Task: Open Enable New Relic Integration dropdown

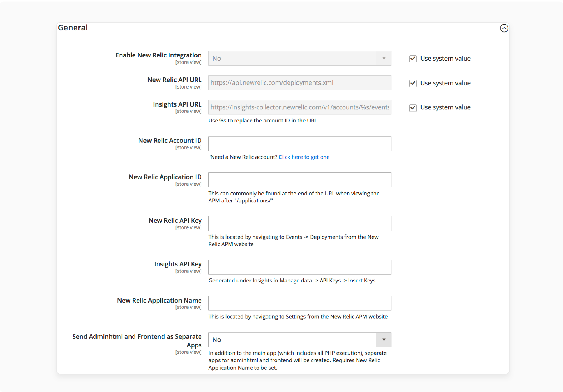Action: (300, 58)
